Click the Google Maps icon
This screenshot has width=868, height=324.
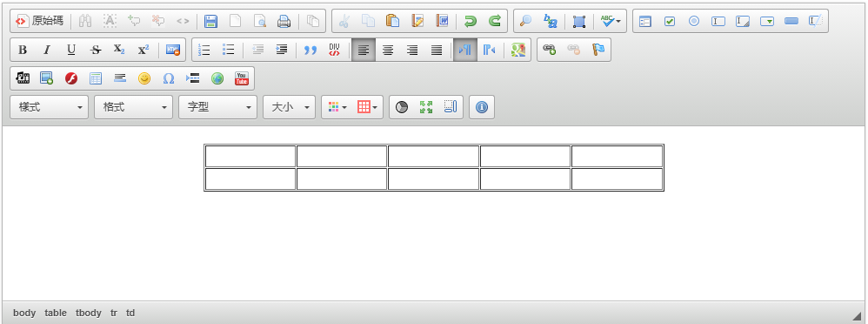(517, 50)
